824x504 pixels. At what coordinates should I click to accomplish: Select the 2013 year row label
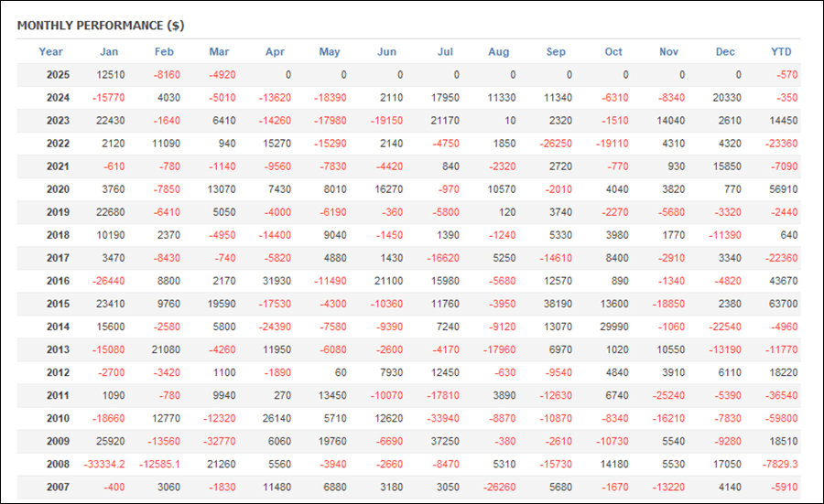click(58, 349)
